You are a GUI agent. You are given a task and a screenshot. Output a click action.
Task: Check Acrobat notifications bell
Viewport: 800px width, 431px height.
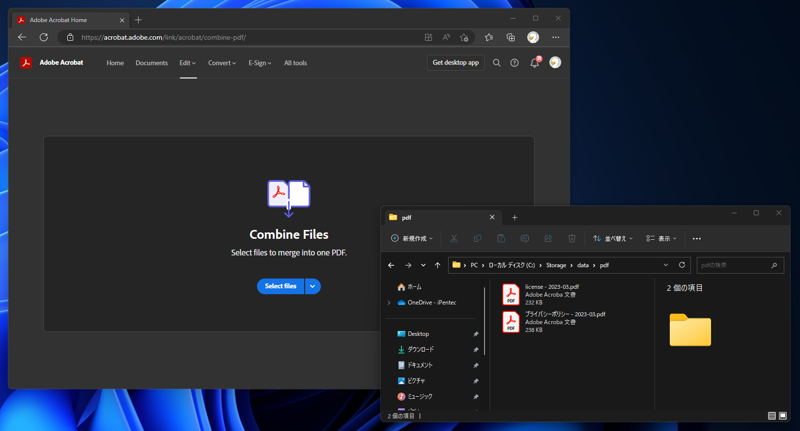534,63
